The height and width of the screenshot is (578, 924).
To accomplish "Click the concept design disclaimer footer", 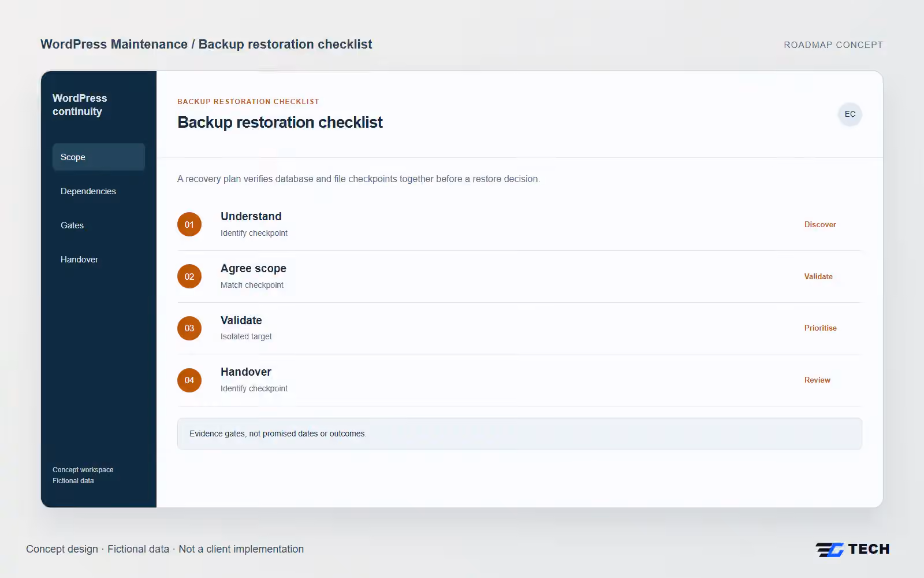I will pyautogui.click(x=165, y=549).
